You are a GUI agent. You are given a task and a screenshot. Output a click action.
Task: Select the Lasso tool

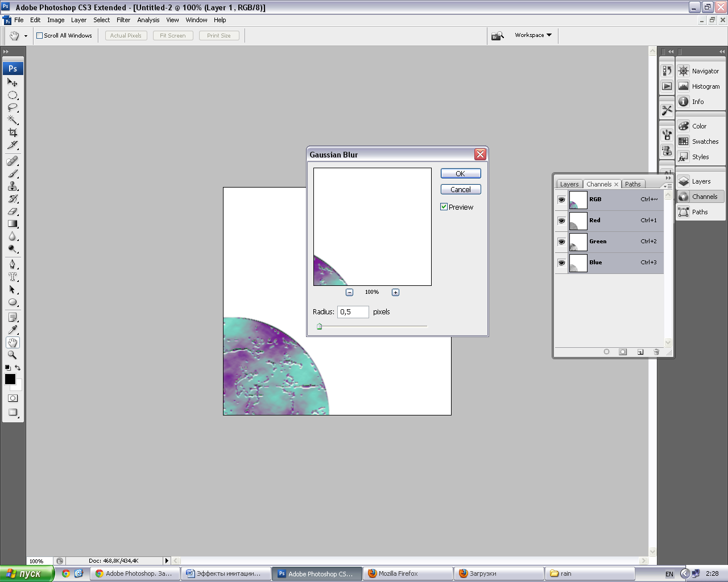13,107
